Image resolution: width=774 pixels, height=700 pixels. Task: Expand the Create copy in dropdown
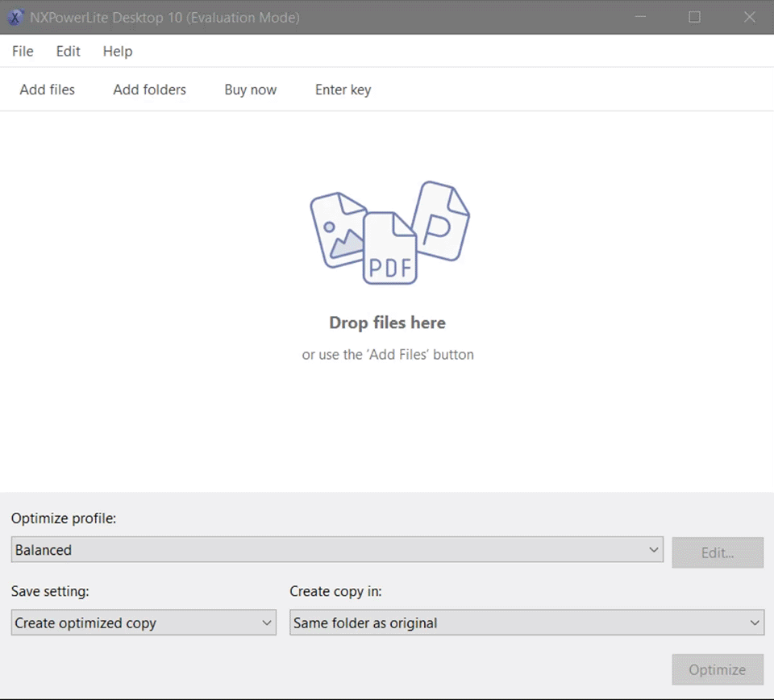526,623
